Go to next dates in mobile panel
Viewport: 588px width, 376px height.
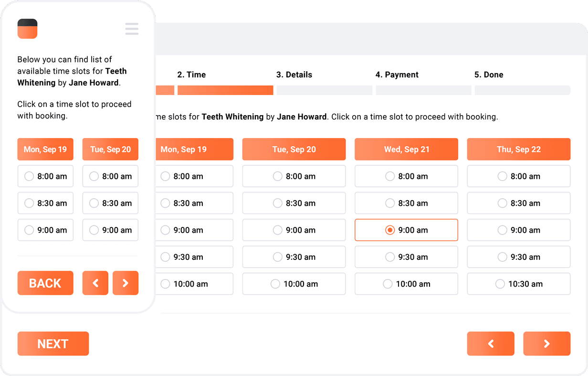coord(126,283)
